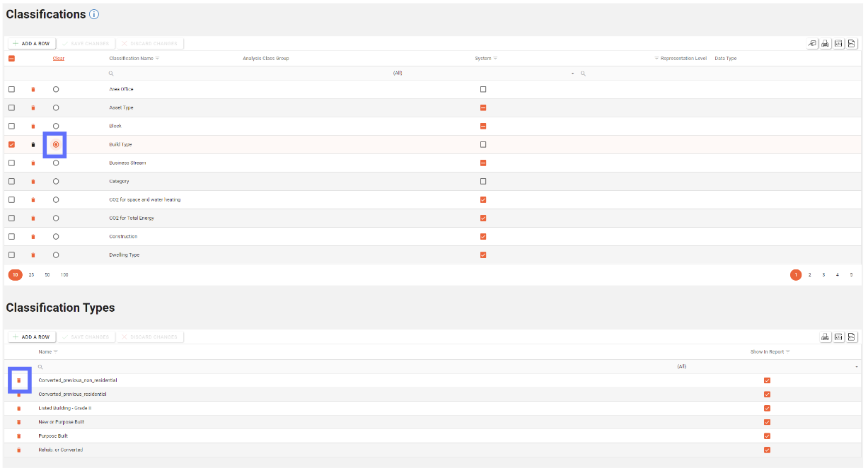Click the column chooser icon in Classifications
The height and width of the screenshot is (473, 868).
point(812,44)
